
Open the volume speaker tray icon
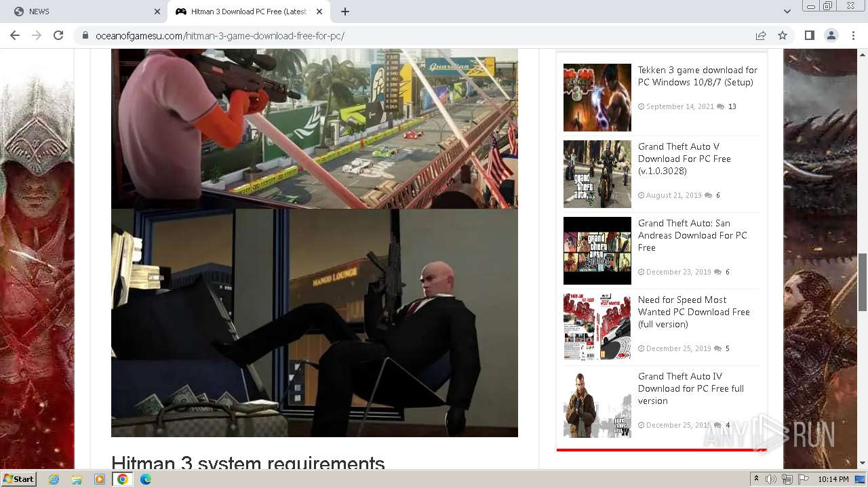pos(771,479)
